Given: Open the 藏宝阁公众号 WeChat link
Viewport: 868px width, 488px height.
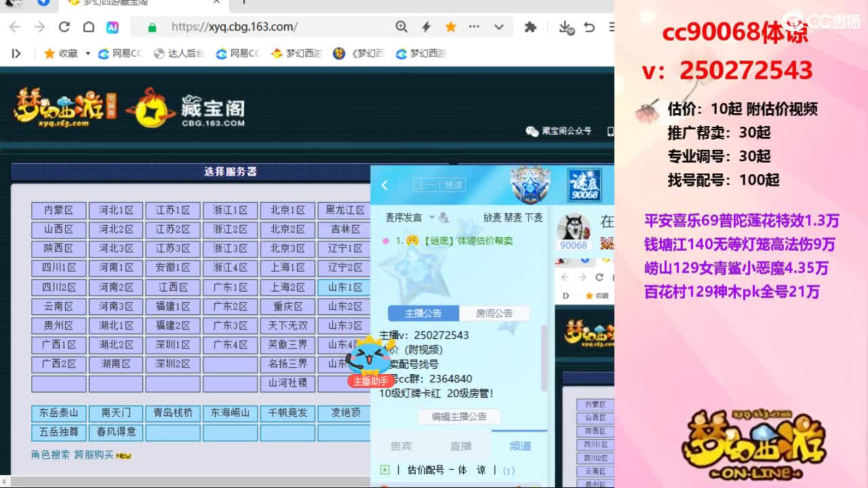Looking at the screenshot, I should [x=559, y=131].
